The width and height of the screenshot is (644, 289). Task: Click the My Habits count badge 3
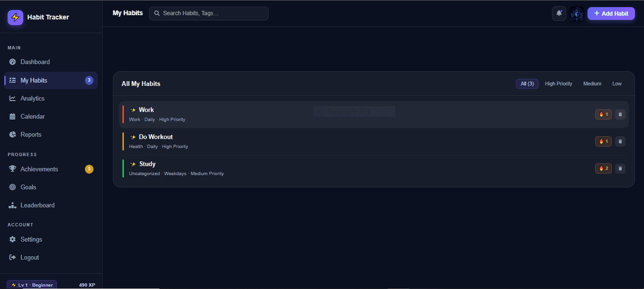coord(89,80)
